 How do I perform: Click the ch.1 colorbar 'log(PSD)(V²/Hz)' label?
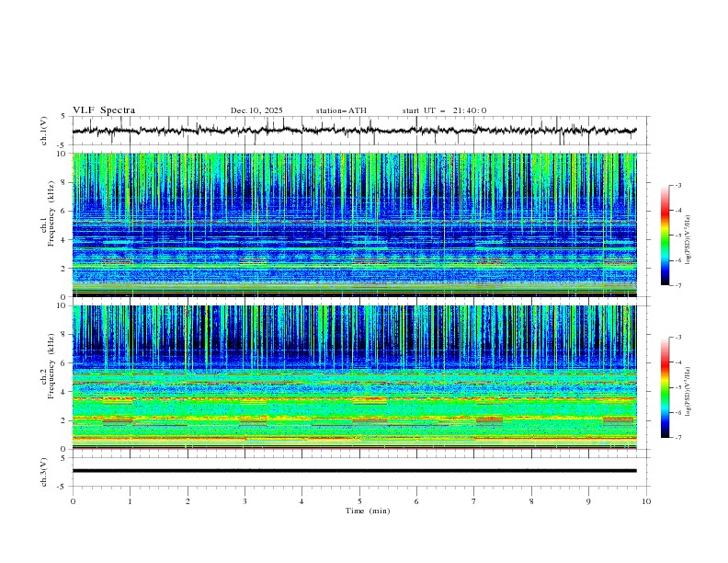pos(688,240)
